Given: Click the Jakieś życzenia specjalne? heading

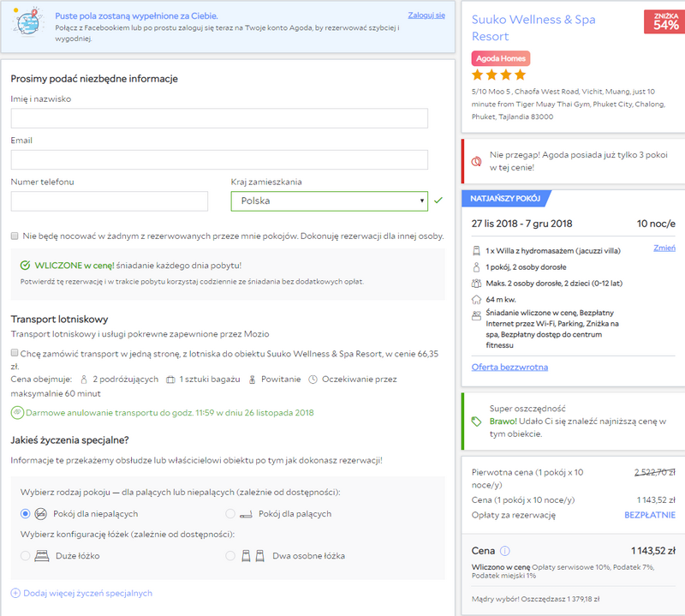Looking at the screenshot, I should tap(69, 440).
